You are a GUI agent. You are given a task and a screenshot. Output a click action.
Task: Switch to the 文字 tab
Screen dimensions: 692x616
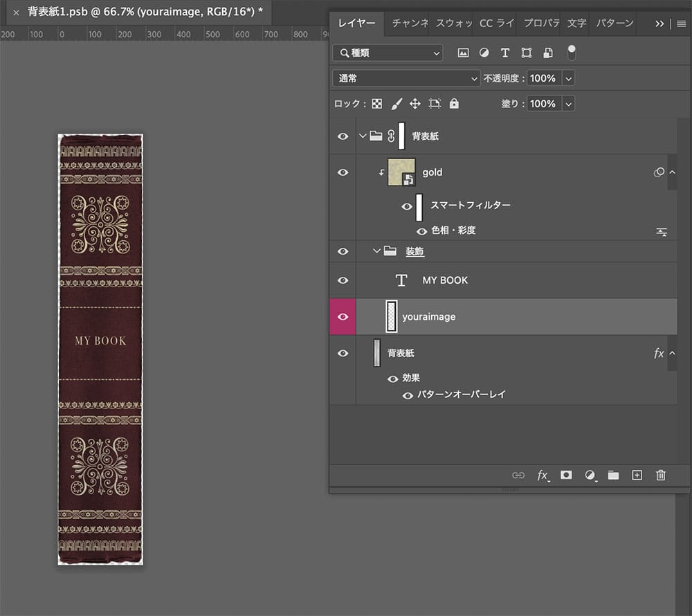pyautogui.click(x=576, y=24)
